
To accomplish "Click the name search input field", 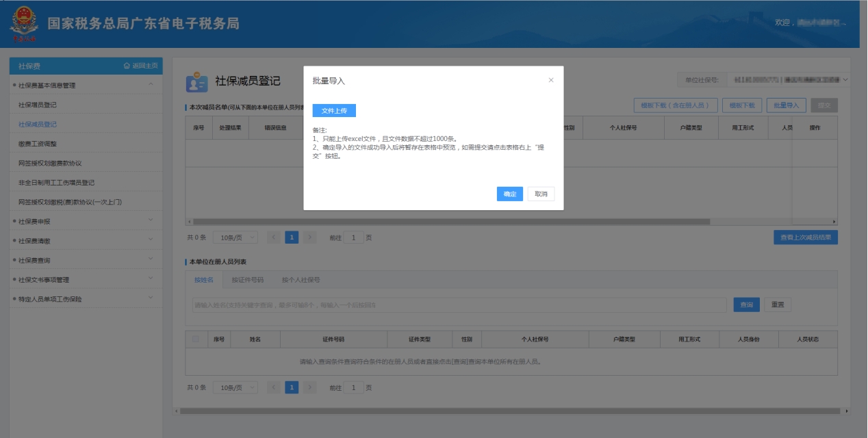I will 459,305.
